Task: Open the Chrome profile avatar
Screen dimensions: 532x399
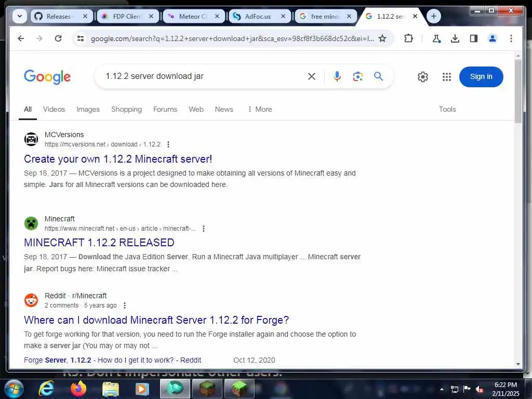Action: click(493, 38)
